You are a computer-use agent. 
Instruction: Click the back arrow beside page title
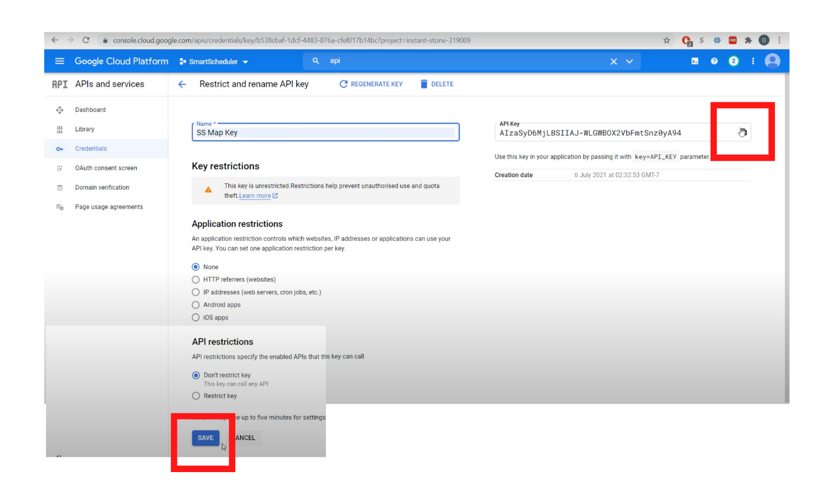pos(182,84)
